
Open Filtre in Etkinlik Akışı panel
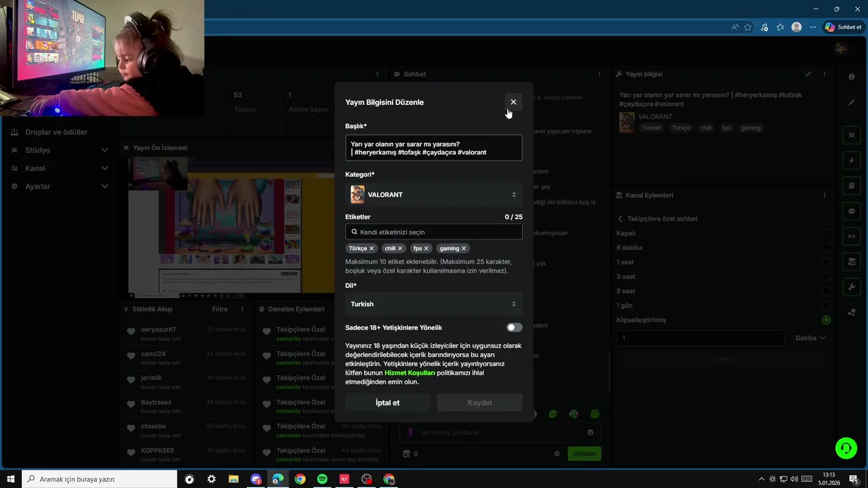point(220,309)
